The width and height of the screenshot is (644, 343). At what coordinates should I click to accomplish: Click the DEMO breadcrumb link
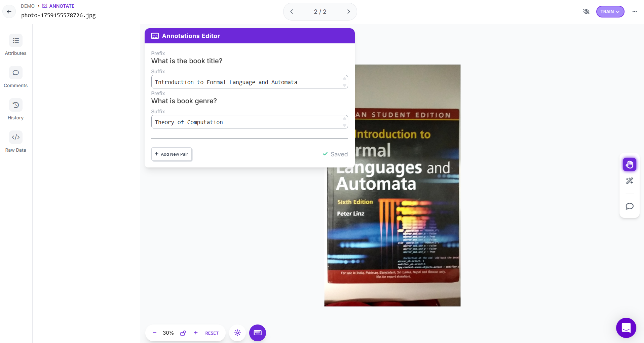[28, 6]
